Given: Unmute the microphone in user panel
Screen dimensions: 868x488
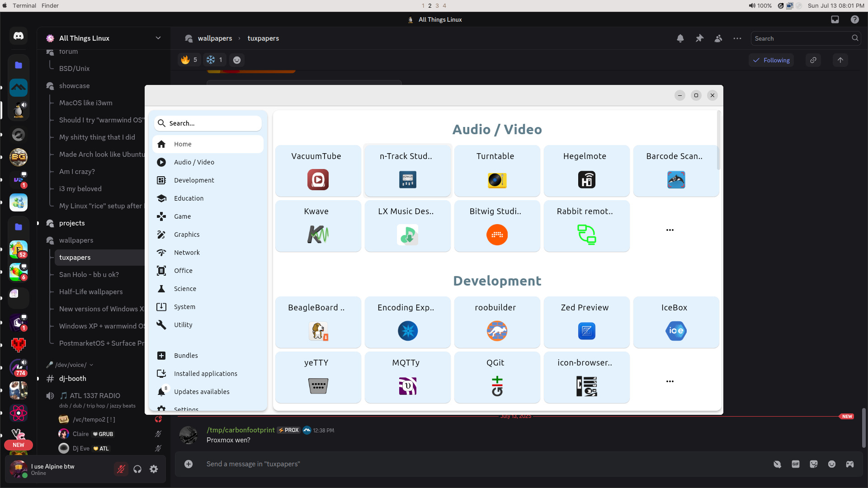Looking at the screenshot, I should coord(121,469).
